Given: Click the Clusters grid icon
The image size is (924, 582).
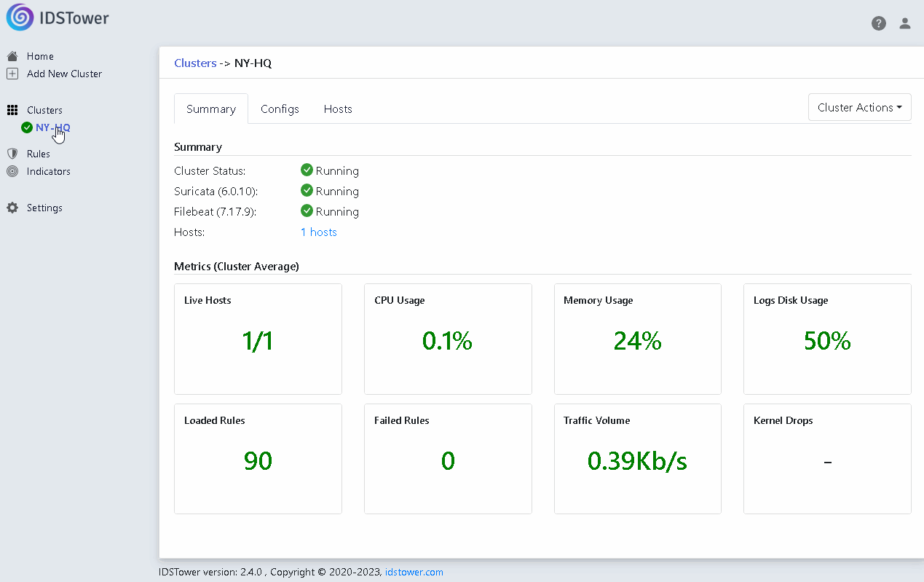Looking at the screenshot, I should pos(12,110).
